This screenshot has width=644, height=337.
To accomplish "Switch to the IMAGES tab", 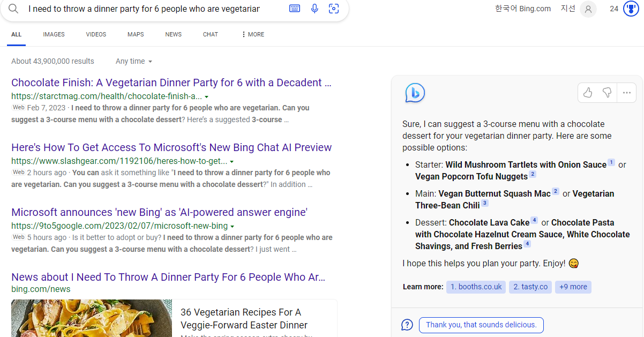I will [54, 34].
